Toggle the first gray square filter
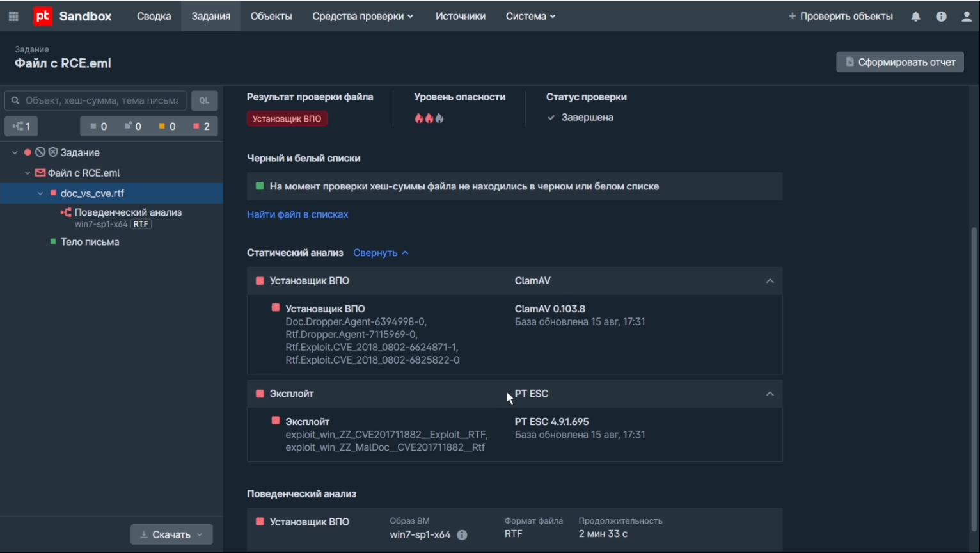 (98, 126)
